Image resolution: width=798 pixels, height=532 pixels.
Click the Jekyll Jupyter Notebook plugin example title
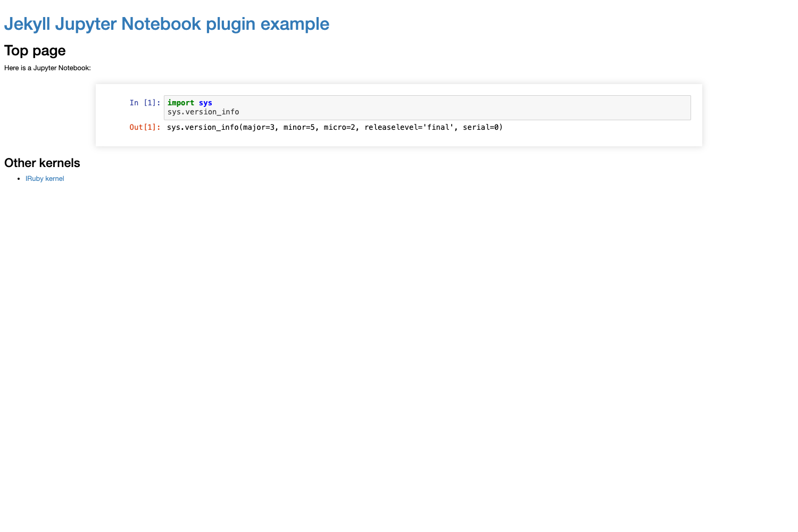pos(167,23)
